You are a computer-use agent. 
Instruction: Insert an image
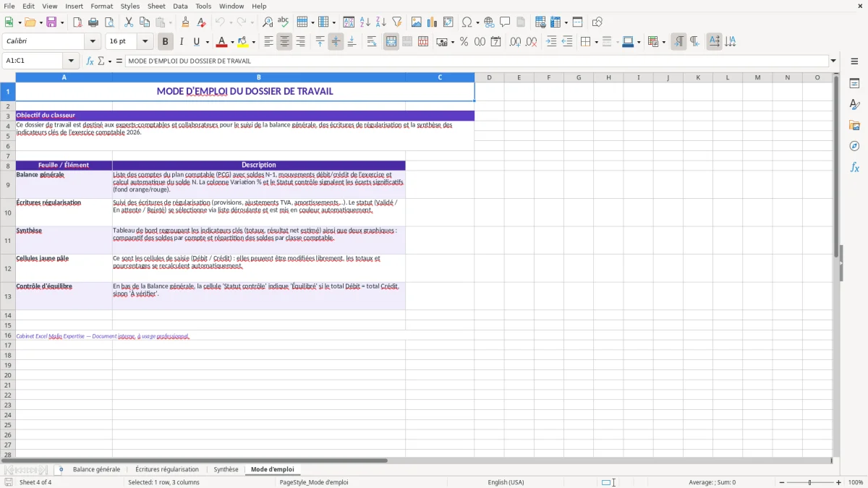[417, 22]
